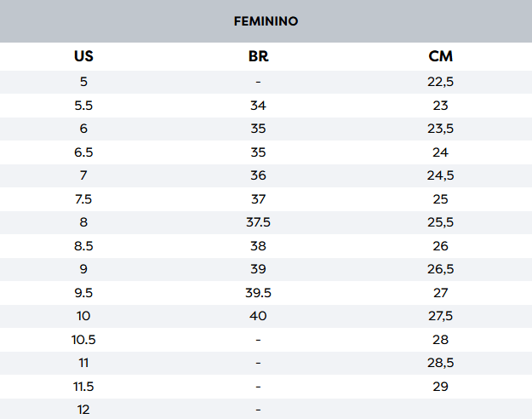Viewport: 532px width, 419px height.
Task: Select US size 10.5 cell
Action: 83,340
